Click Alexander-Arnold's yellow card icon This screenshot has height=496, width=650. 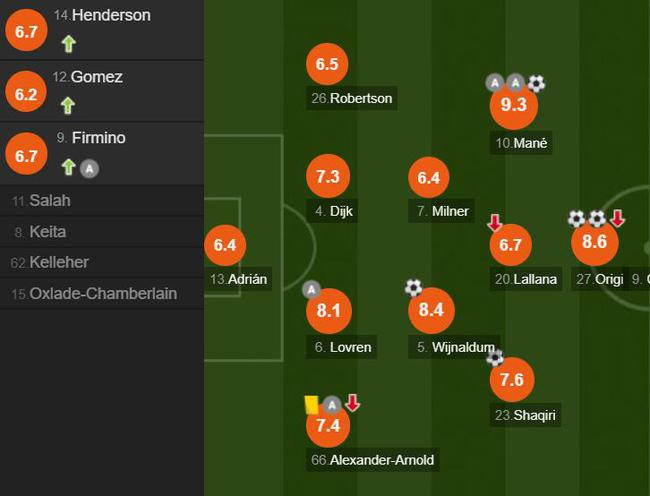311,404
